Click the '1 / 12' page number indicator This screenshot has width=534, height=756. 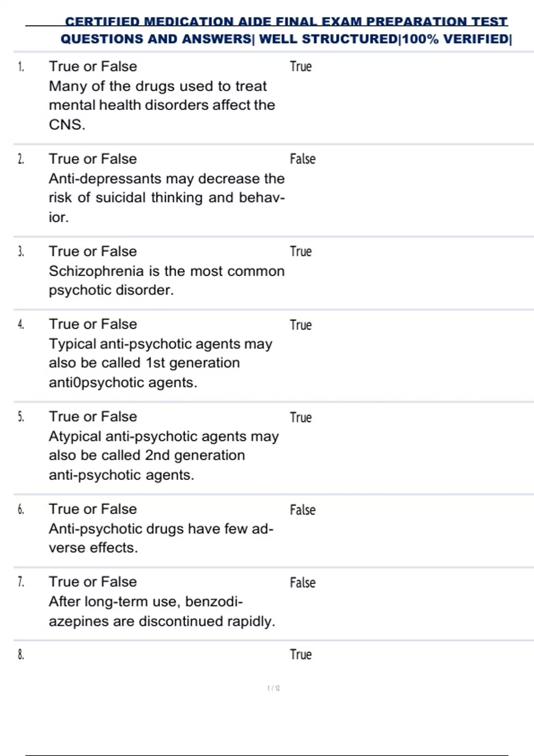click(x=274, y=688)
